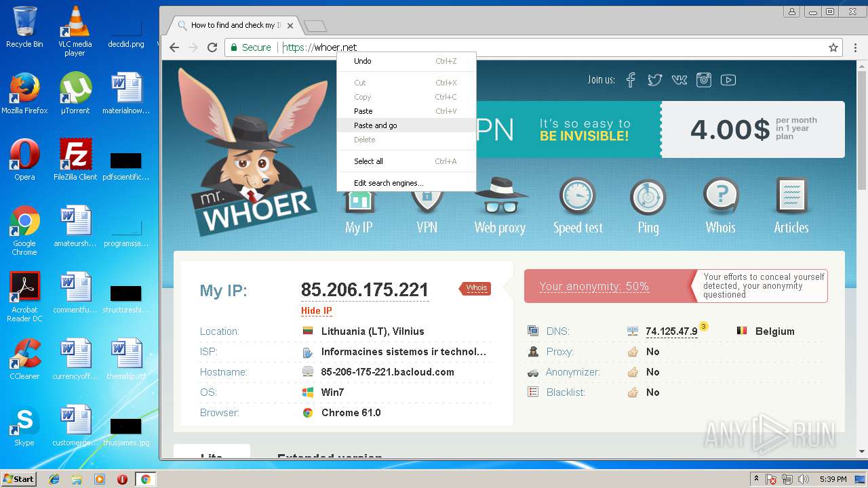Close the whoer.net browser tab

290,26
